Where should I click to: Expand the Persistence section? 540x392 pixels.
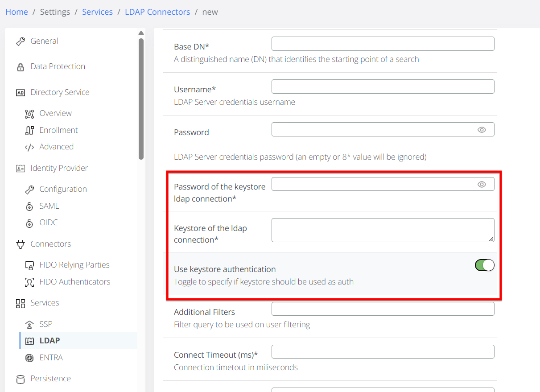pos(50,379)
